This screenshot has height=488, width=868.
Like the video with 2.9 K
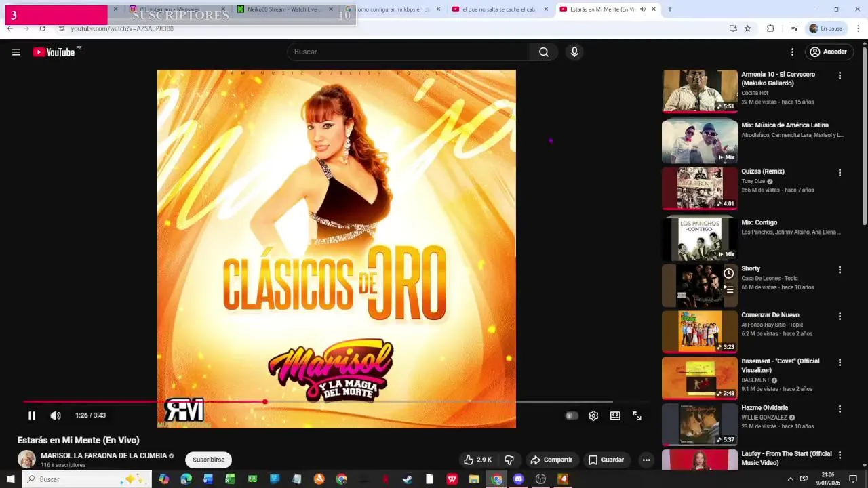coord(477,460)
